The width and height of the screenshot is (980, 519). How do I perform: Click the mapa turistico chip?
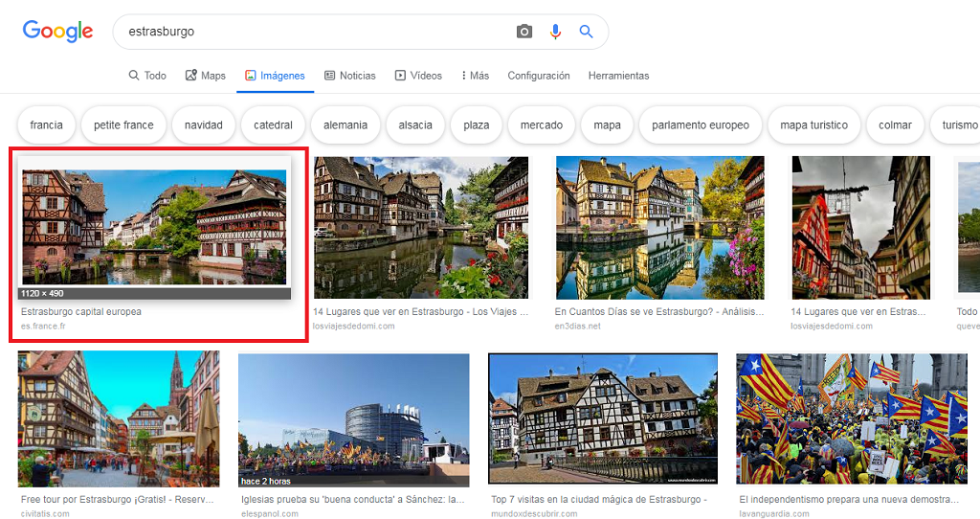click(814, 125)
